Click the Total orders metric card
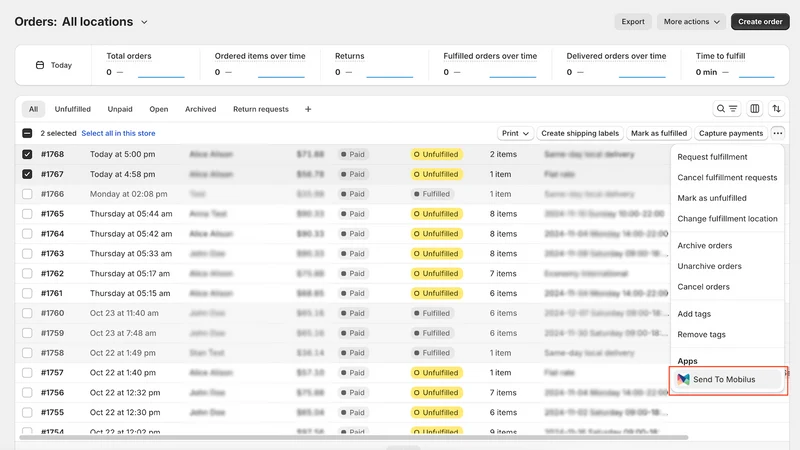This screenshot has width=800, height=450. point(145,64)
